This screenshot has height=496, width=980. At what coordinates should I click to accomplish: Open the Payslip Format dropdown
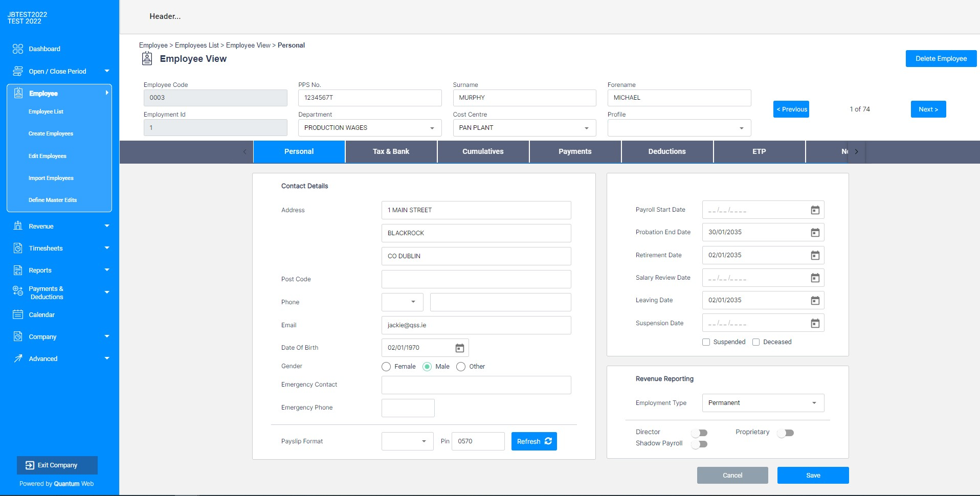pyautogui.click(x=408, y=441)
